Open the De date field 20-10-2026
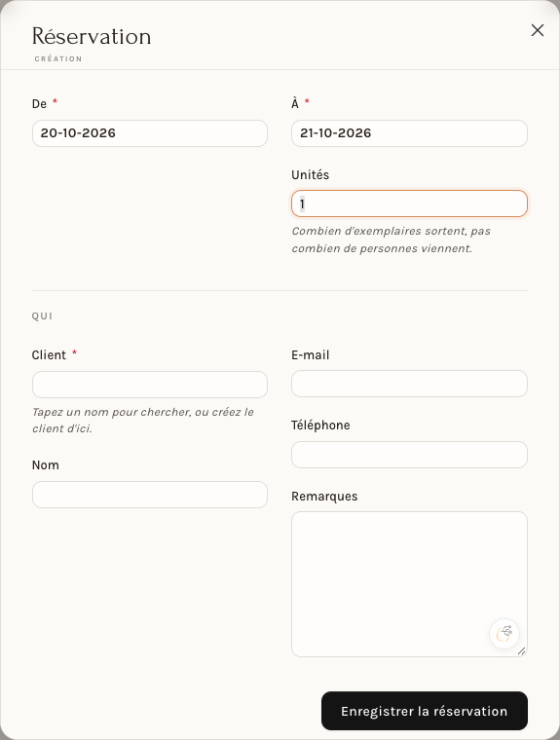 [150, 133]
